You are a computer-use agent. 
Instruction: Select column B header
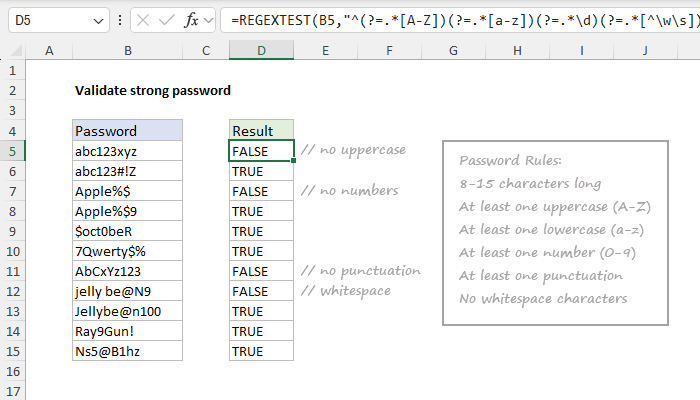127,50
